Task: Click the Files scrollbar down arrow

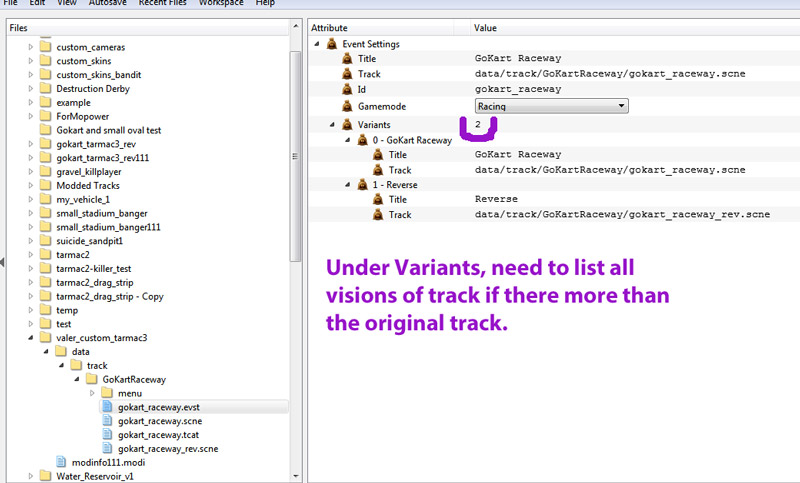Action: pos(295,476)
